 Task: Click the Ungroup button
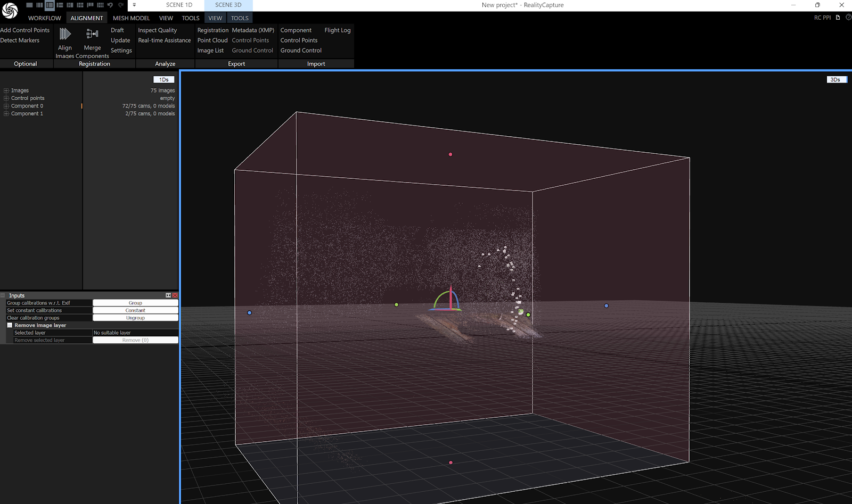click(x=135, y=318)
